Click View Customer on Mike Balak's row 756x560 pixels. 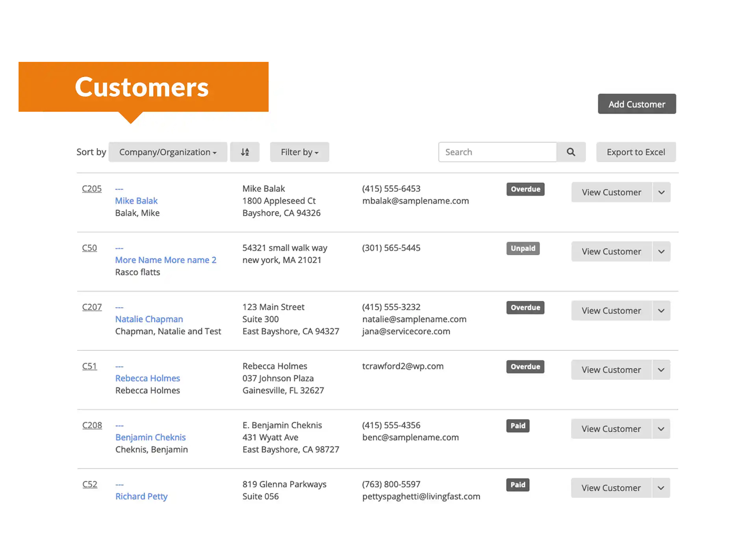pyautogui.click(x=611, y=192)
